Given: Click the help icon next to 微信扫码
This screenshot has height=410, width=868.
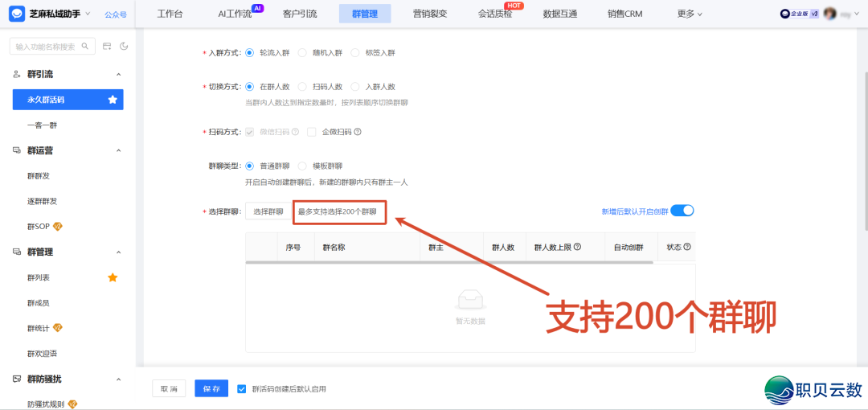Looking at the screenshot, I should tap(295, 132).
